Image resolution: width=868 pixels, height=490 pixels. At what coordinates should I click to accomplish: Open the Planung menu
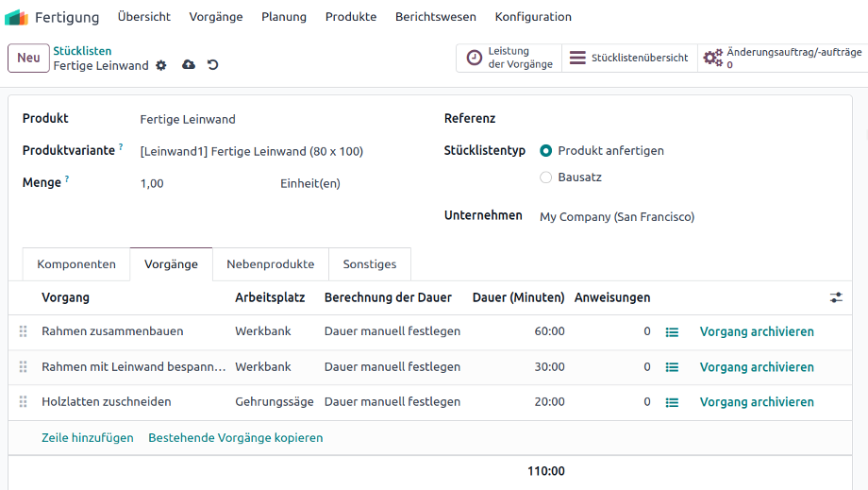point(284,17)
